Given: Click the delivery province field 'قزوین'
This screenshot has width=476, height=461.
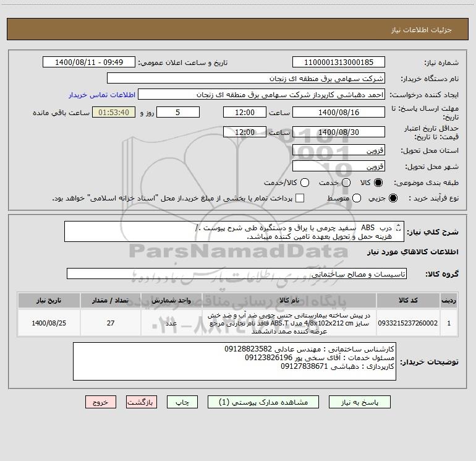Looking at the screenshot, I should click(x=339, y=150).
